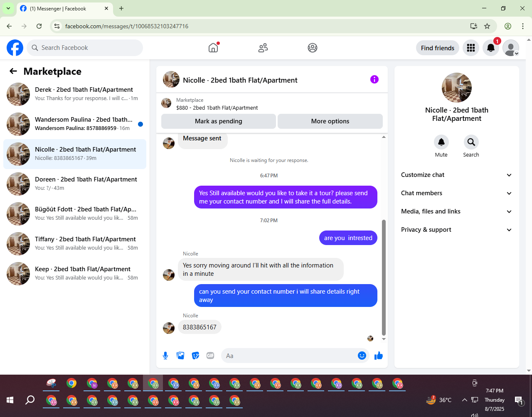The width and height of the screenshot is (532, 417).
Task: Click the Messenger | Facebook browser tab
Action: pyautogui.click(x=64, y=8)
